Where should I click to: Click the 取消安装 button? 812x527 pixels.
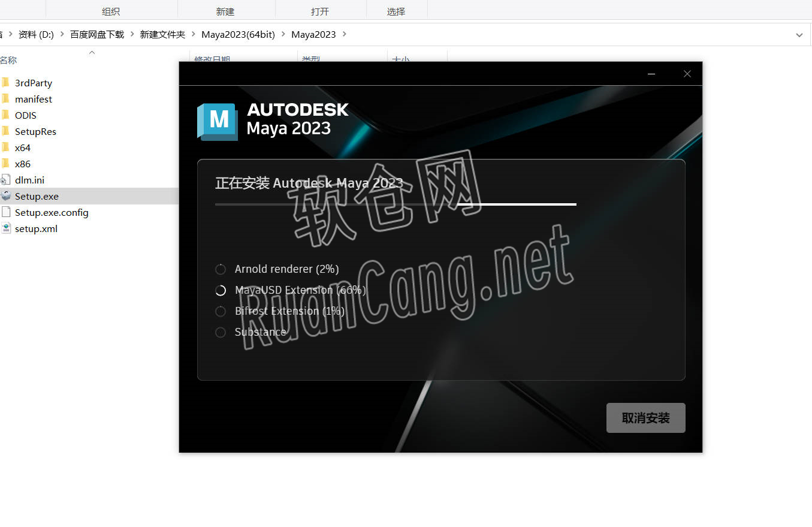click(x=645, y=418)
